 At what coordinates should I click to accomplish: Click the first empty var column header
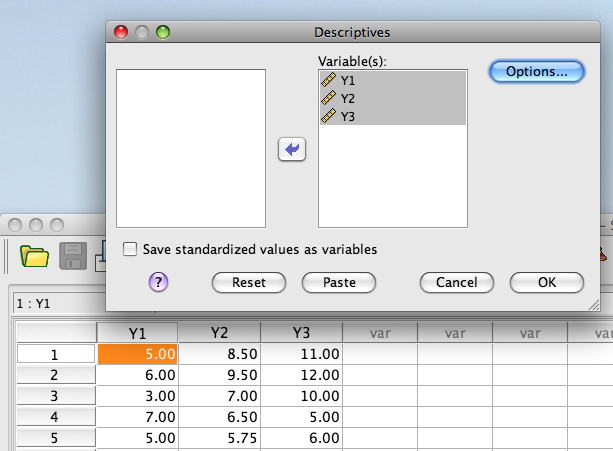380,333
